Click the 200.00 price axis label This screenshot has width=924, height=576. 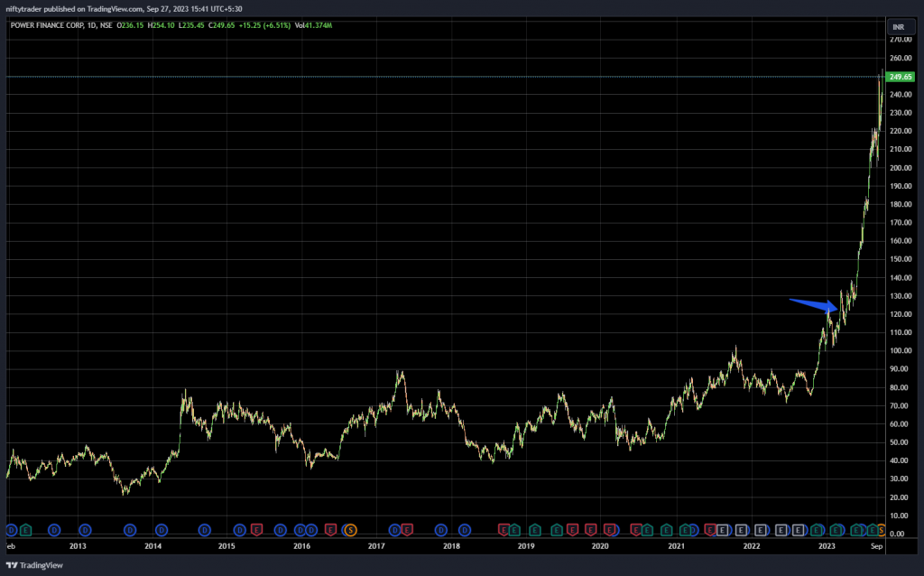pos(901,167)
